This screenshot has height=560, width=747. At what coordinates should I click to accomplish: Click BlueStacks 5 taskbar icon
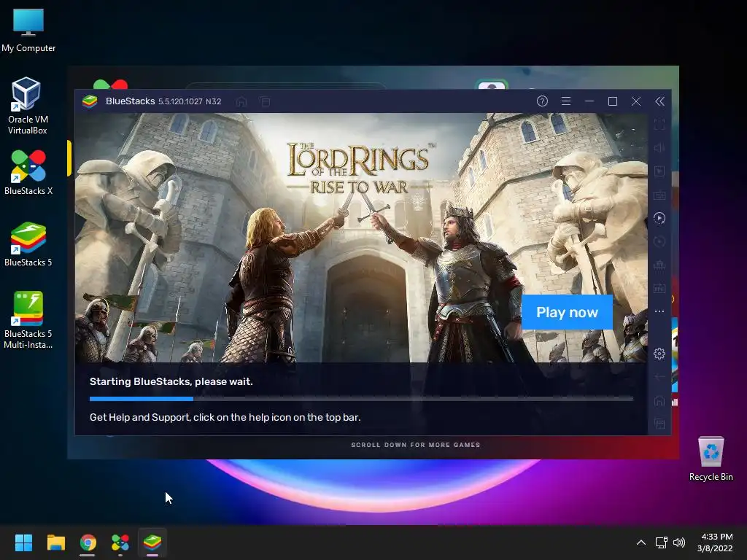[152, 542]
